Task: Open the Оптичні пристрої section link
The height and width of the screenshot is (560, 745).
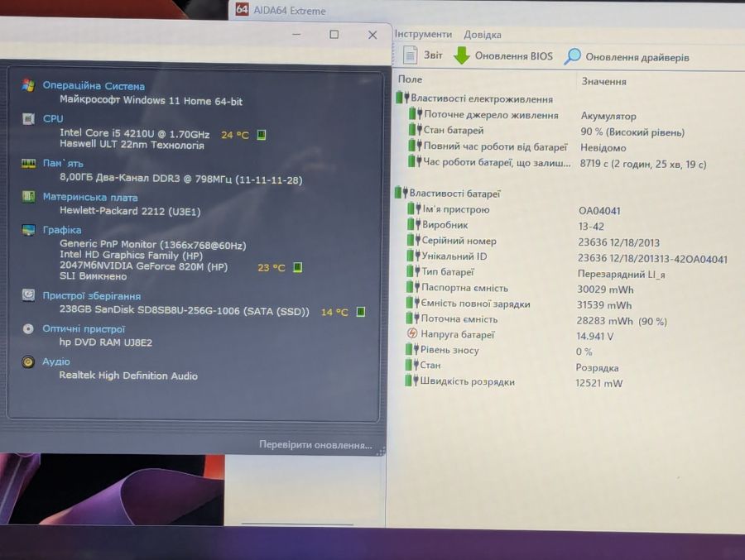Action: (x=84, y=328)
